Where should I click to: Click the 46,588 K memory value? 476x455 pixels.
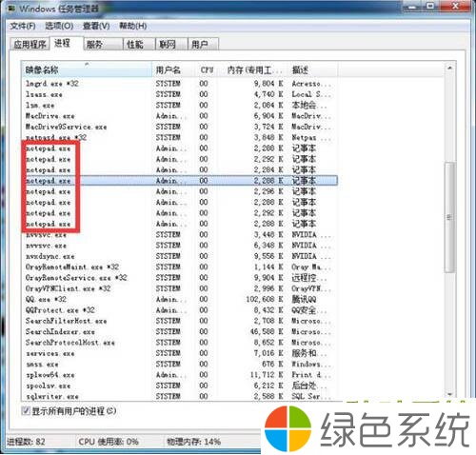point(267,331)
